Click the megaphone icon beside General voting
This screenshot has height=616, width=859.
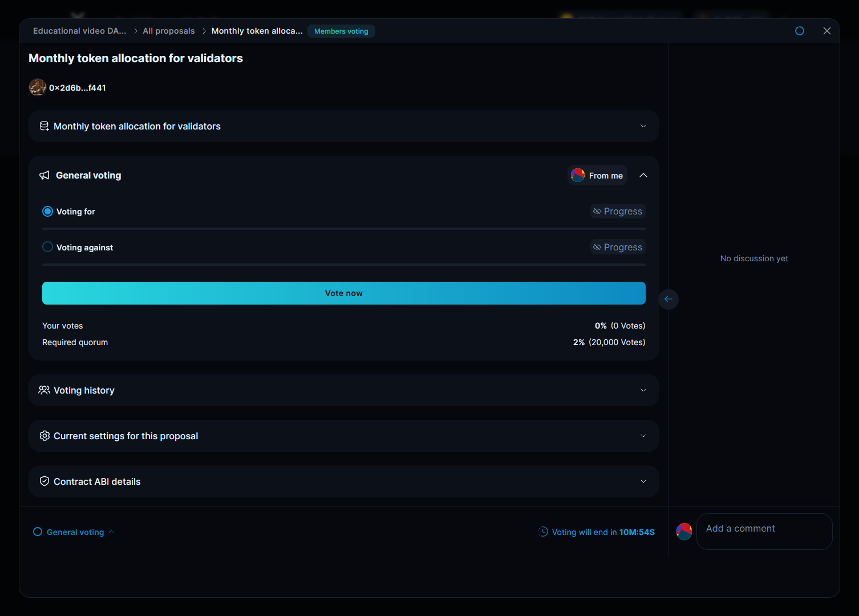44,175
